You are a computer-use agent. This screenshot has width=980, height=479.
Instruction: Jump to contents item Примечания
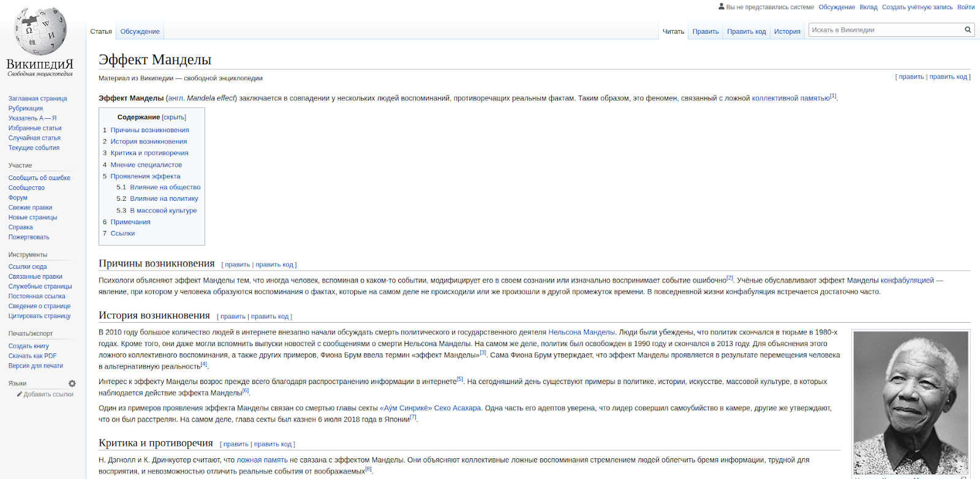(130, 222)
